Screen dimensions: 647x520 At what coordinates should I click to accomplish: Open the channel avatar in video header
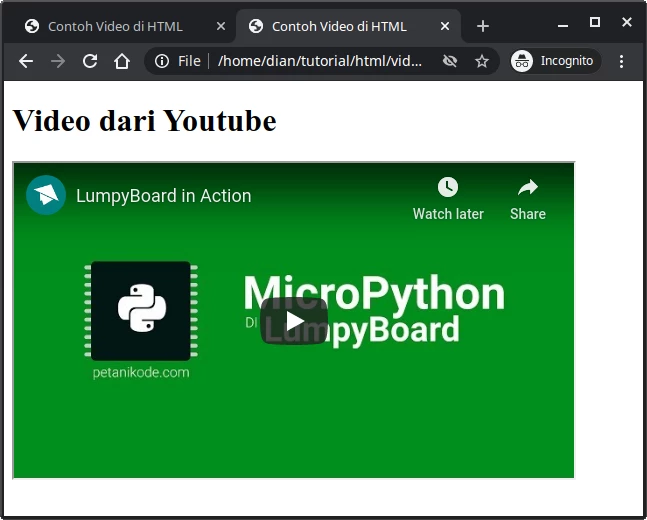(x=46, y=195)
